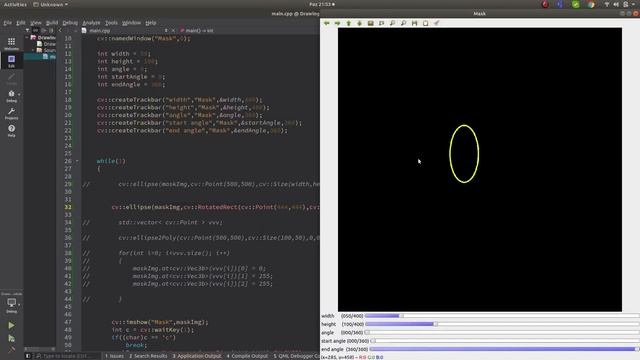Go back in editor navigation history
This screenshot has width=640, height=360.
click(x=60, y=31)
